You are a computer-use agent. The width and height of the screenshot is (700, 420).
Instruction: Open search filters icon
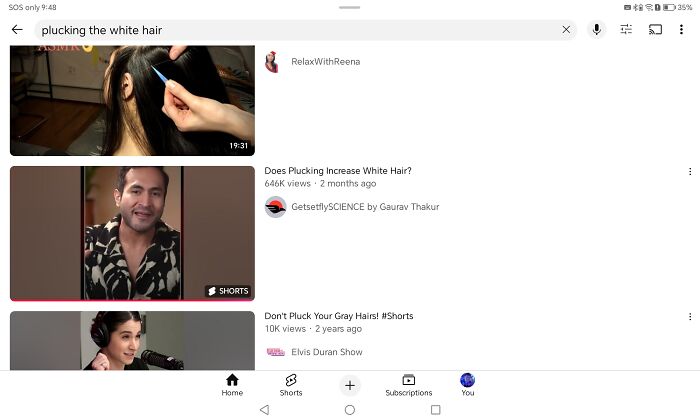click(x=626, y=30)
